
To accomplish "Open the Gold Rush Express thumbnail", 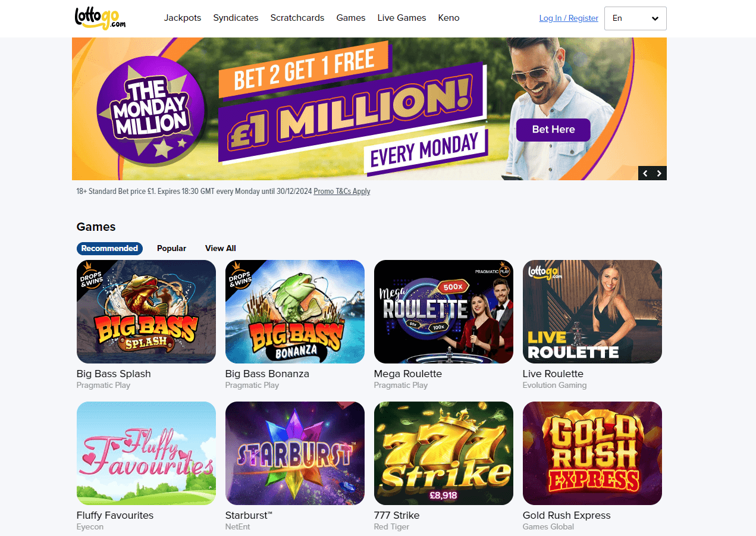I will click(x=592, y=453).
